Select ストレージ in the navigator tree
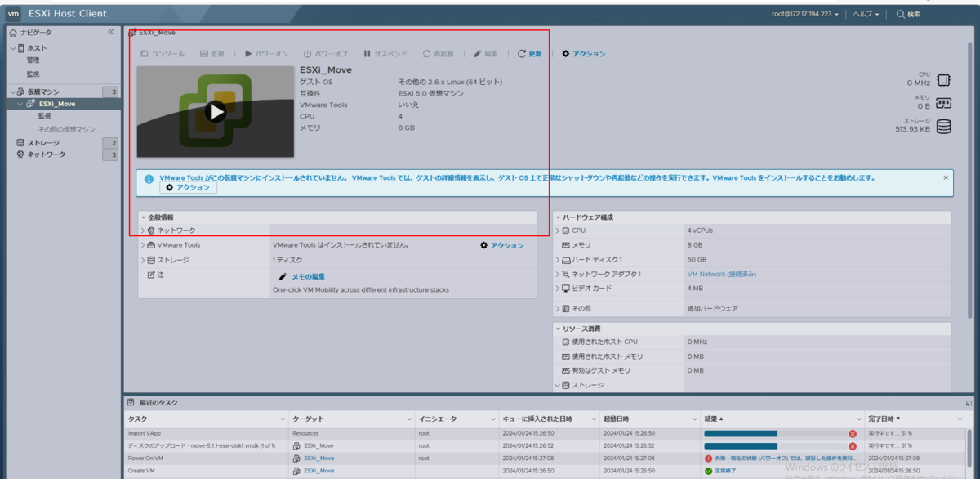The width and height of the screenshot is (980, 479). (42, 143)
